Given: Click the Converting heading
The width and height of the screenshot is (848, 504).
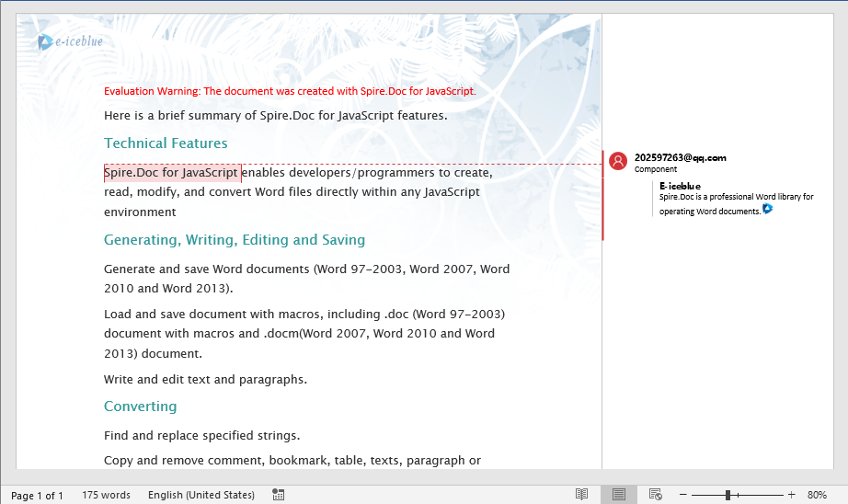Looking at the screenshot, I should pyautogui.click(x=140, y=407).
